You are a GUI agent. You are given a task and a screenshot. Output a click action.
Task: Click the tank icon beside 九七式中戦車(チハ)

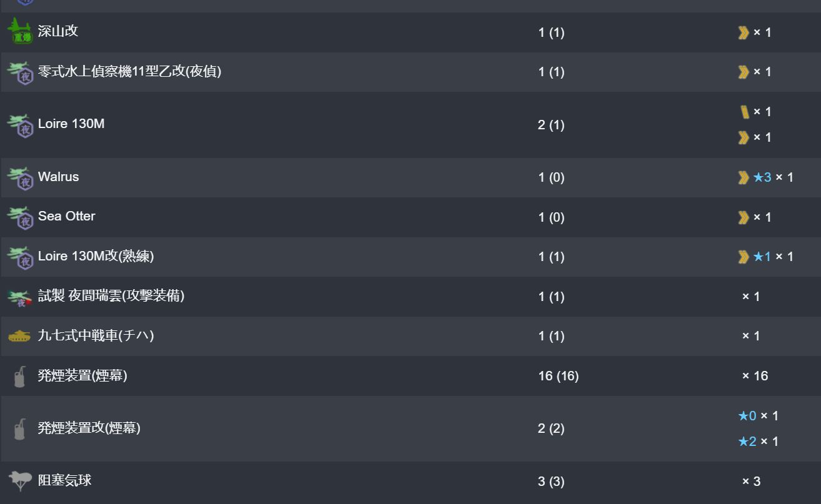click(19, 336)
